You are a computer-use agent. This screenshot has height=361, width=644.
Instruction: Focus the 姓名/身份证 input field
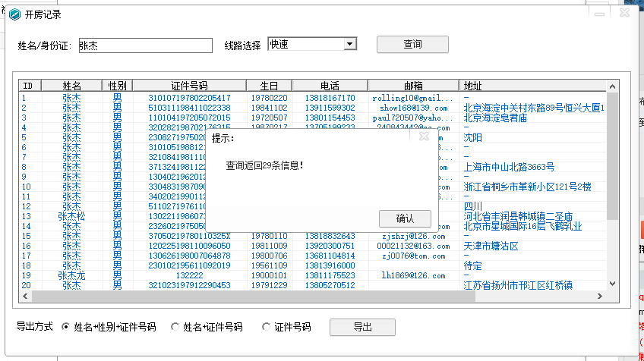(145, 46)
